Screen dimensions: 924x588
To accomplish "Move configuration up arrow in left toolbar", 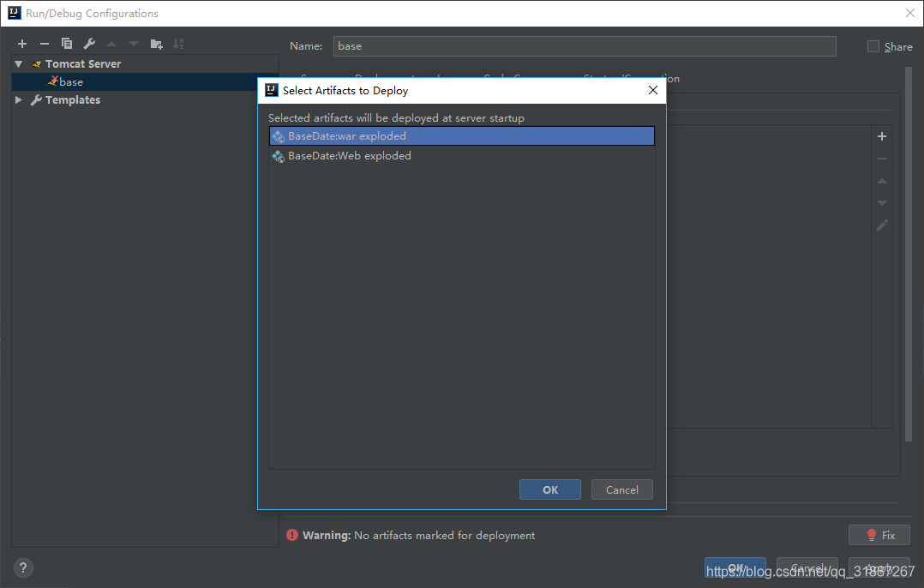I will [111, 44].
